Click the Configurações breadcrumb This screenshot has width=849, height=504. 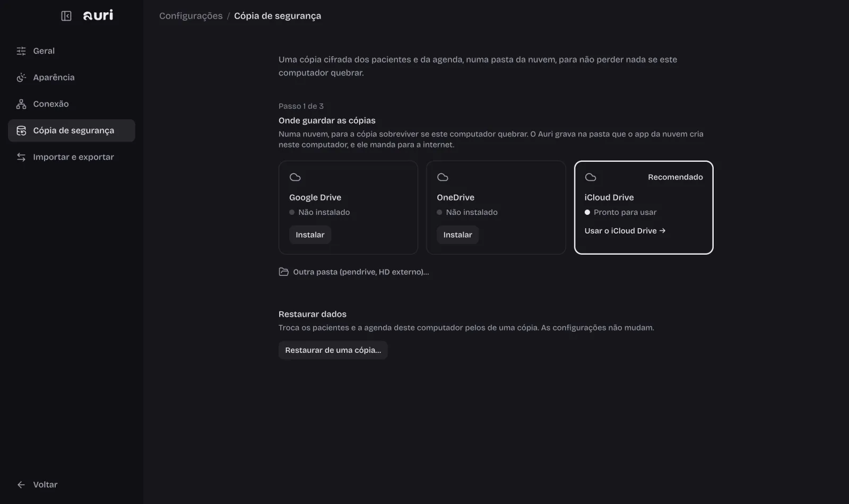click(x=191, y=16)
